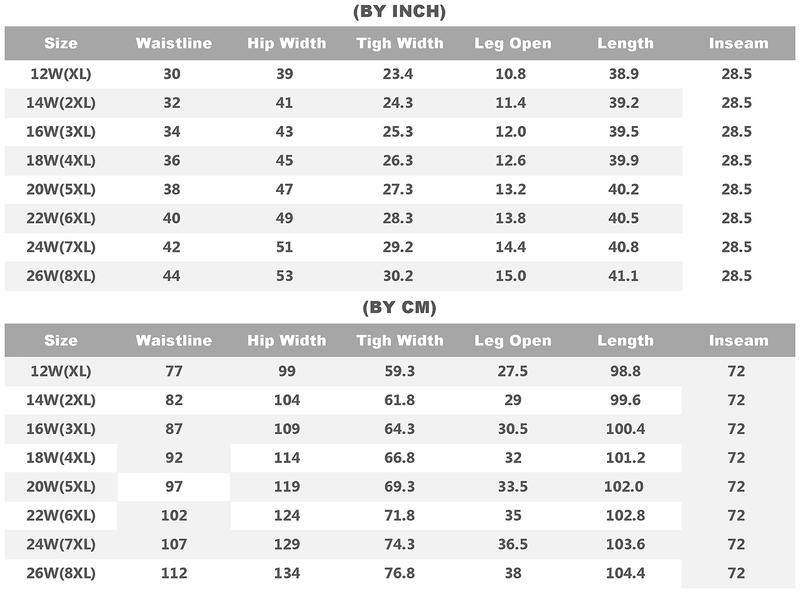Click the 41.1 length value
Viewport: 800px width, 593px height.
coord(625,276)
